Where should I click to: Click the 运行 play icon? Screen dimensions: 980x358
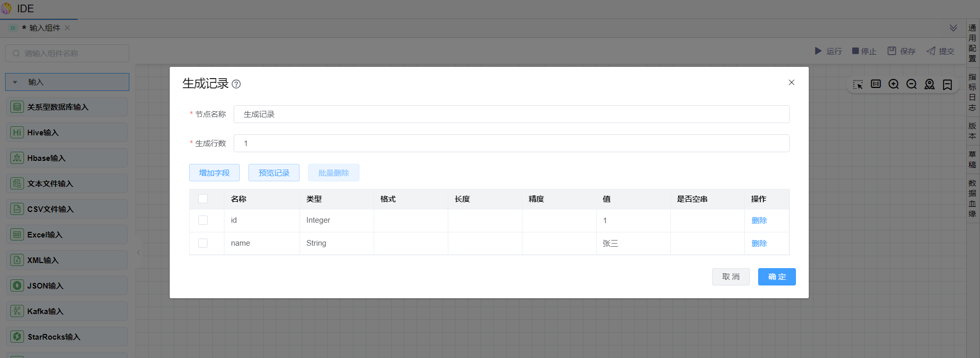(818, 51)
